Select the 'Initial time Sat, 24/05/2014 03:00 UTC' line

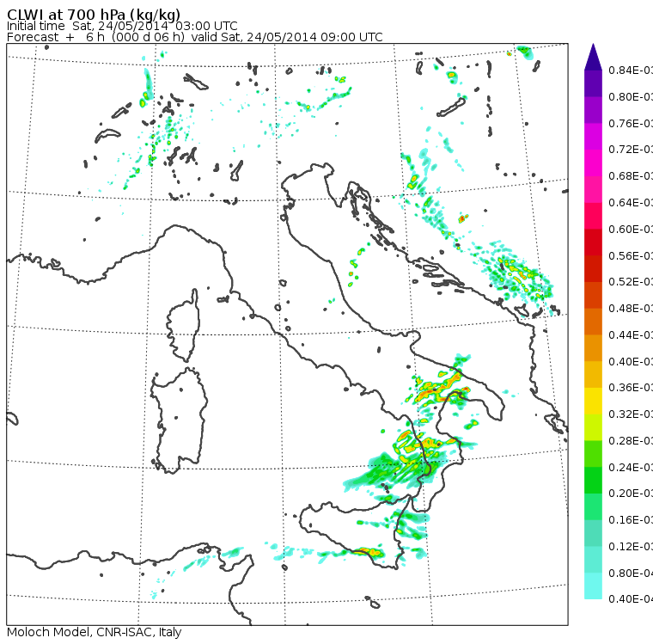click(x=122, y=26)
